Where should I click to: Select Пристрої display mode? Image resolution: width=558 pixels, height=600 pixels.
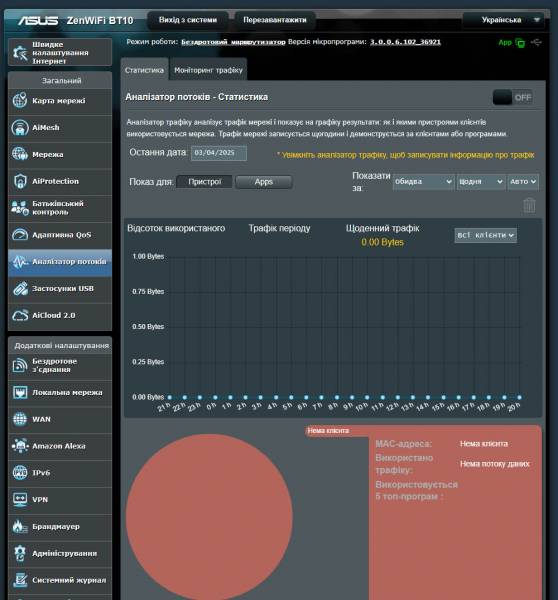coord(204,182)
